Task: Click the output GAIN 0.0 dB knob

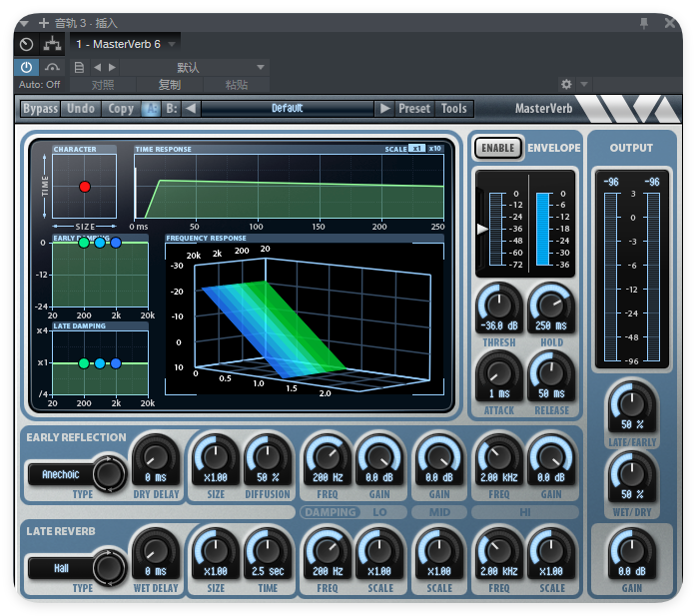Action: point(632,550)
